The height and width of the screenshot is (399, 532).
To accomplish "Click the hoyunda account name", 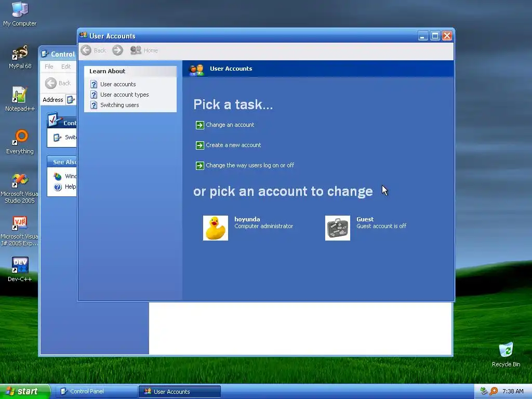I will (247, 219).
